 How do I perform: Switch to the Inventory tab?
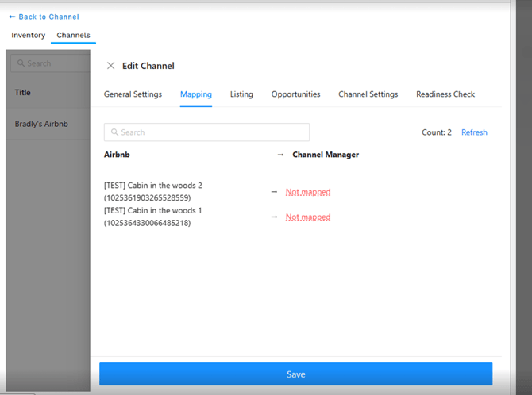point(28,36)
